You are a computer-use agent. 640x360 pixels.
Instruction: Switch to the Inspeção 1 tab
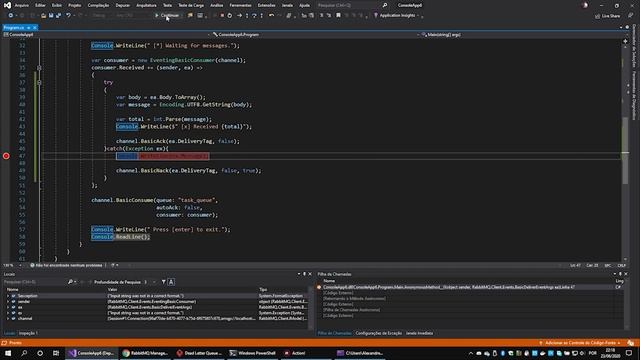pos(28,333)
